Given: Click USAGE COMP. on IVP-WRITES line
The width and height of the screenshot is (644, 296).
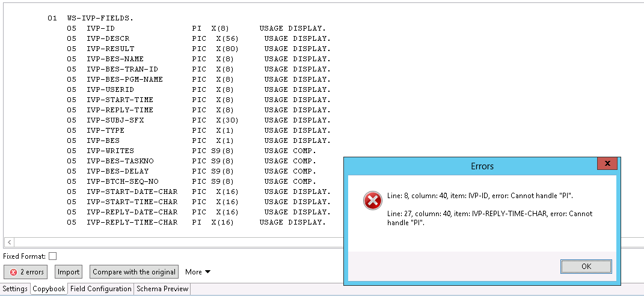Looking at the screenshot, I should coord(290,151).
